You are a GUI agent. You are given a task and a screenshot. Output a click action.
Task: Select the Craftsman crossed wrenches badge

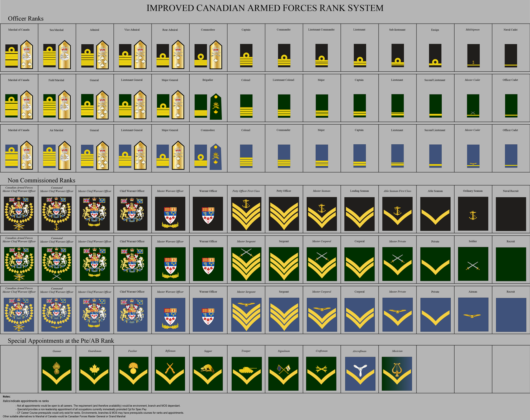(322, 374)
